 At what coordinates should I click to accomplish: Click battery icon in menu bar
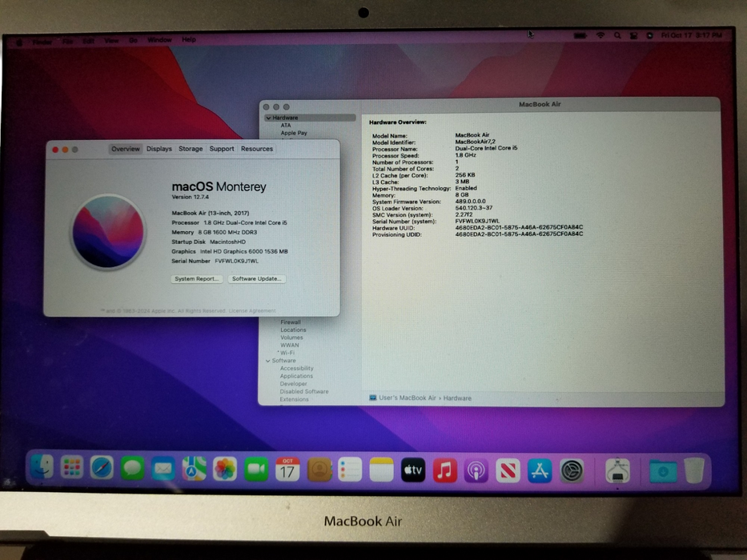point(580,36)
